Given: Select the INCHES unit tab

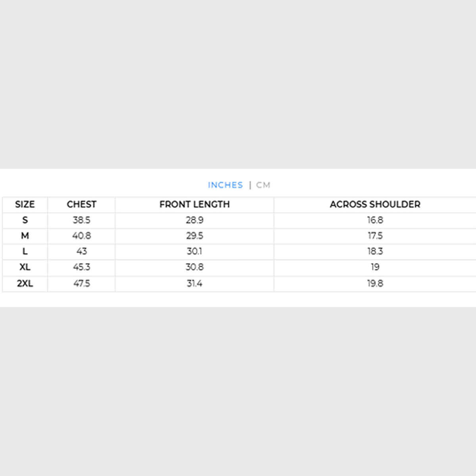Looking at the screenshot, I should click(x=225, y=185).
